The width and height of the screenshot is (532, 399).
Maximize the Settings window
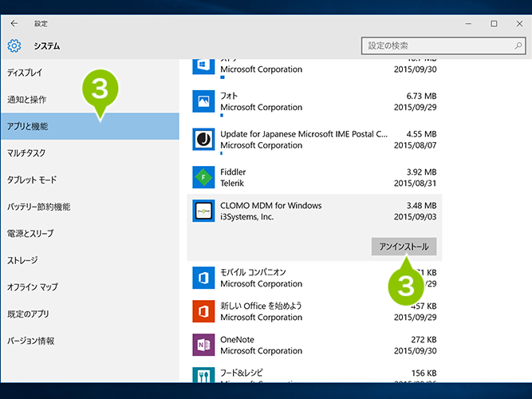point(494,23)
